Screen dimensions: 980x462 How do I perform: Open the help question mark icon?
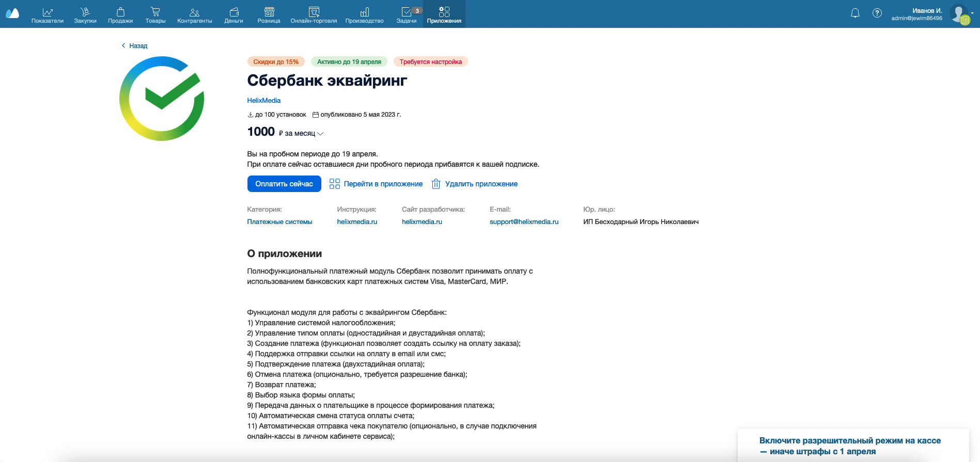[x=877, y=13]
